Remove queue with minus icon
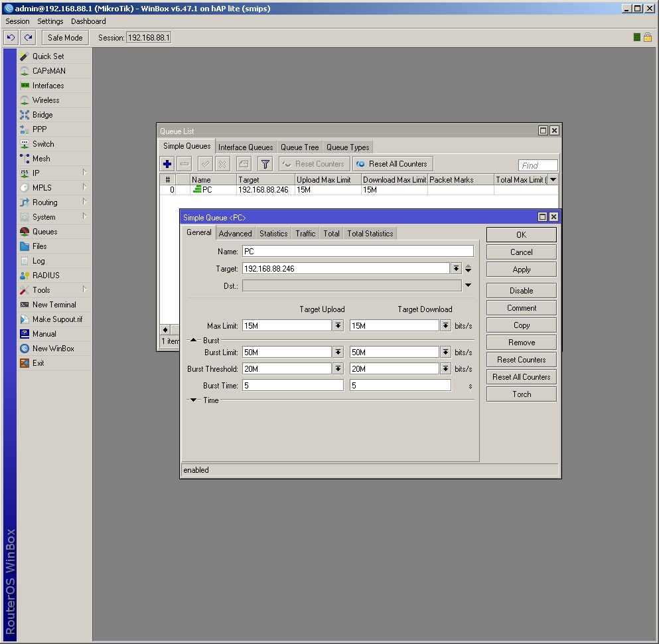 (x=184, y=164)
